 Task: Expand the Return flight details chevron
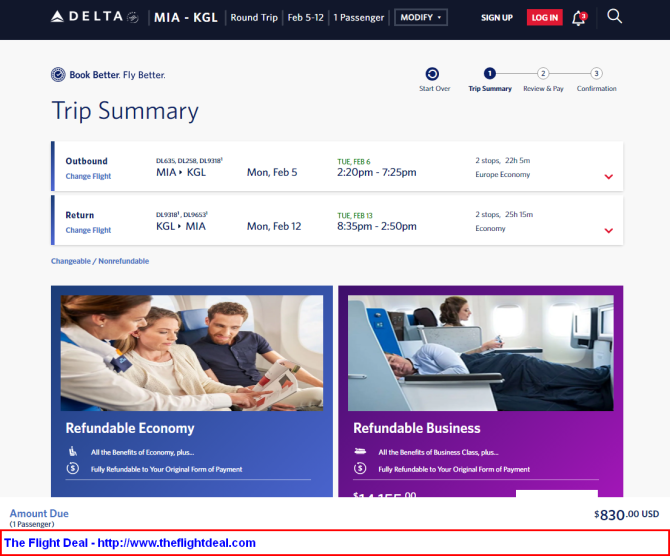(x=609, y=230)
